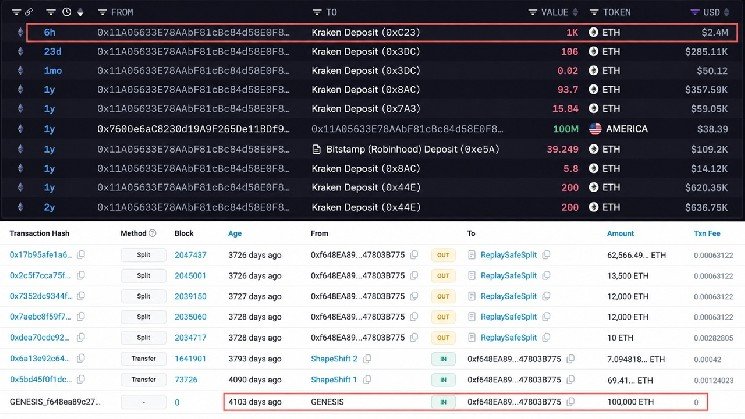Copy the ShapeShift 1 address
This screenshot has height=419, width=745.
pos(367,380)
